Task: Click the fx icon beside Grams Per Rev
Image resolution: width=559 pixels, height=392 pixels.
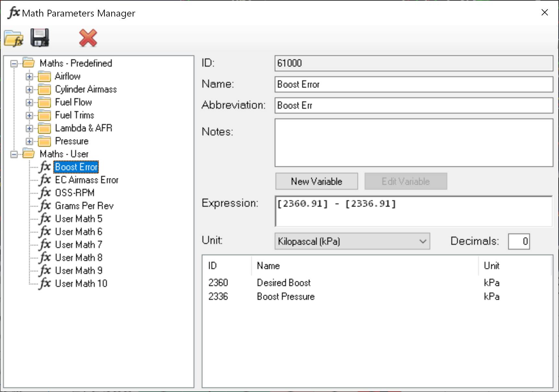Action: [45, 205]
